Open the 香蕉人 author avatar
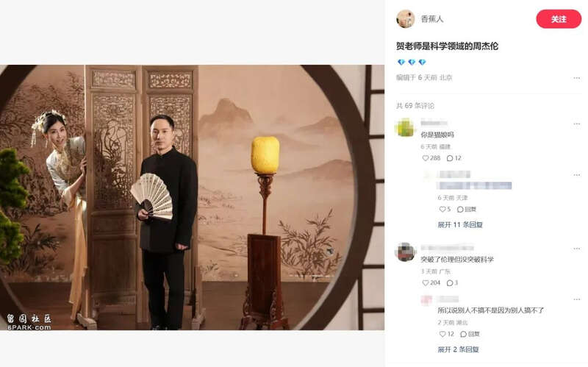Viewport: 588px width, 367px height. (x=406, y=19)
